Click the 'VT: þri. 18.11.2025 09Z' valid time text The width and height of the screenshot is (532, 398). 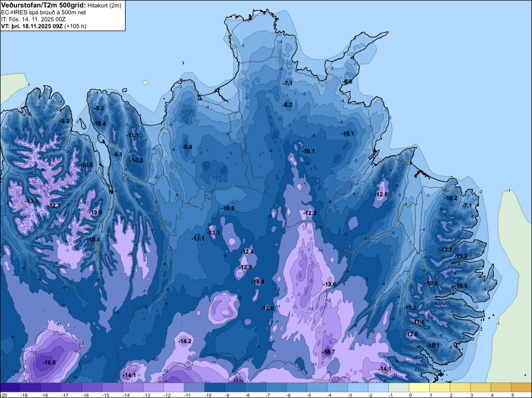coord(32,26)
